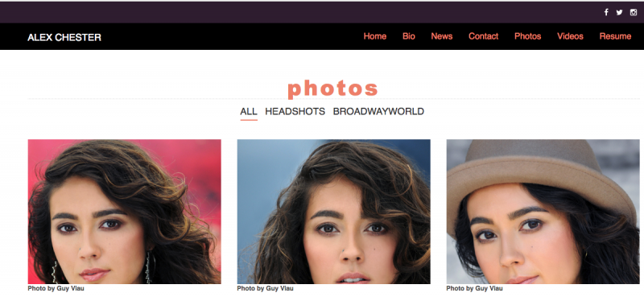Open the News page
644x297 pixels.
click(441, 36)
